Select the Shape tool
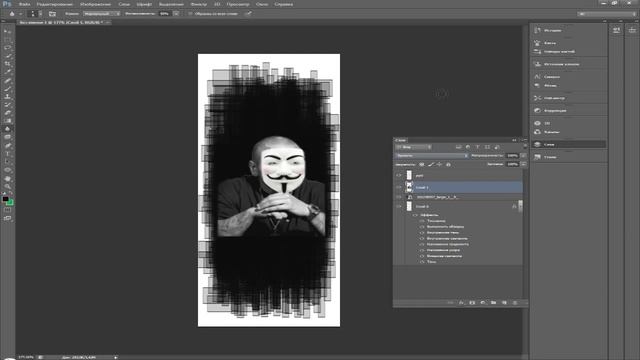Screen dimensions: 640x360 7,170
